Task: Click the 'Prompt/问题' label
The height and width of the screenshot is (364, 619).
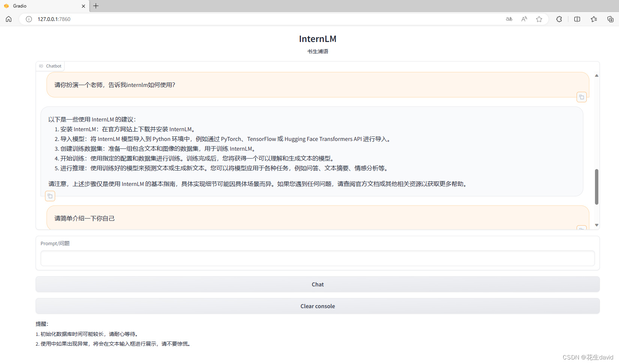Action: pos(55,243)
